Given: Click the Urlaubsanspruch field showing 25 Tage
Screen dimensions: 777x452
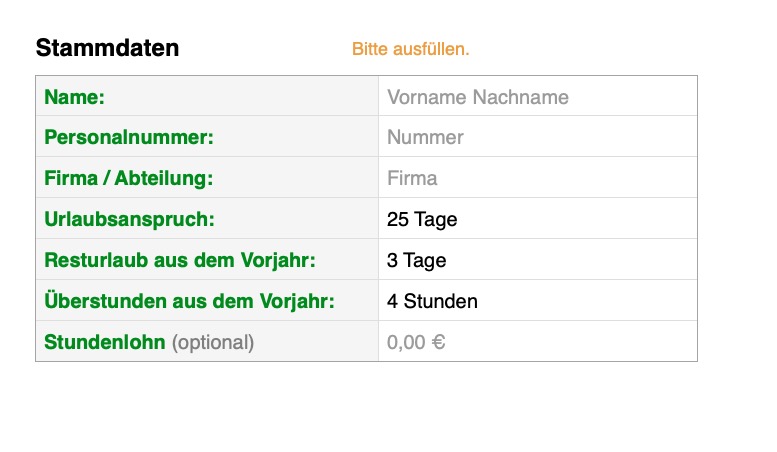Looking at the screenshot, I should 537,220.
